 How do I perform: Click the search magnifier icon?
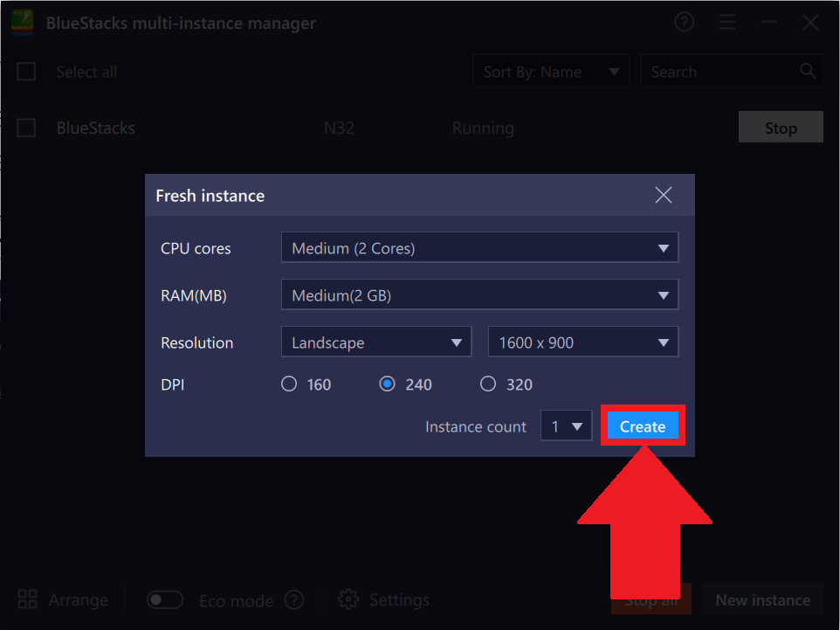(x=808, y=71)
